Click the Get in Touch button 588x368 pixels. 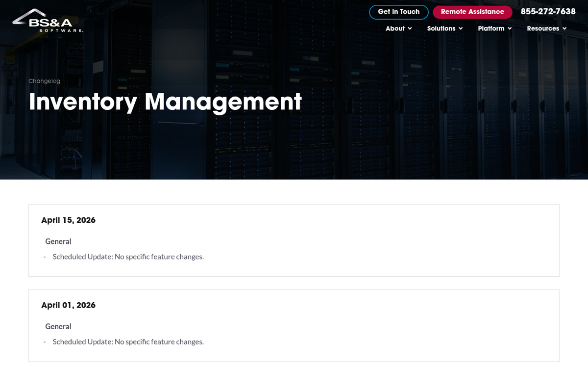(x=398, y=12)
